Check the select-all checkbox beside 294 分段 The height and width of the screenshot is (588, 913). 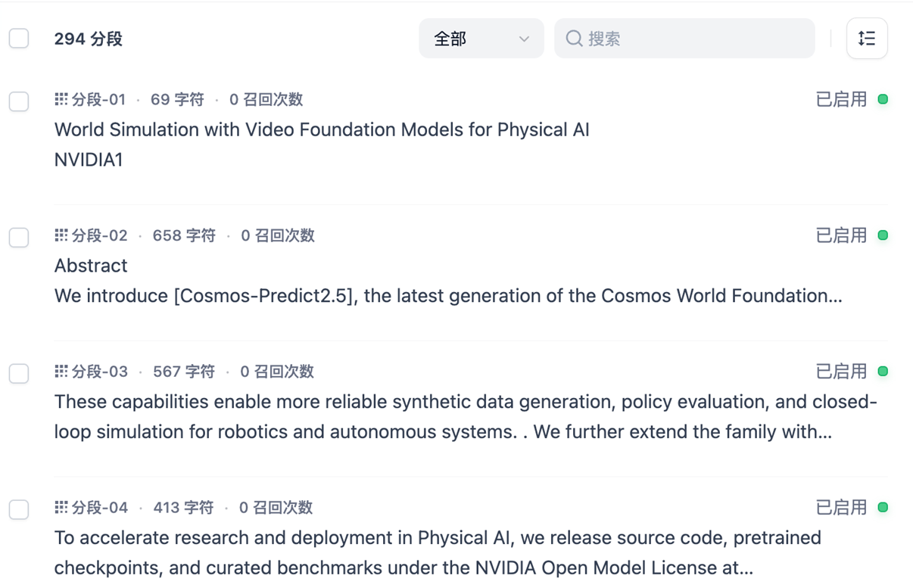(19, 39)
